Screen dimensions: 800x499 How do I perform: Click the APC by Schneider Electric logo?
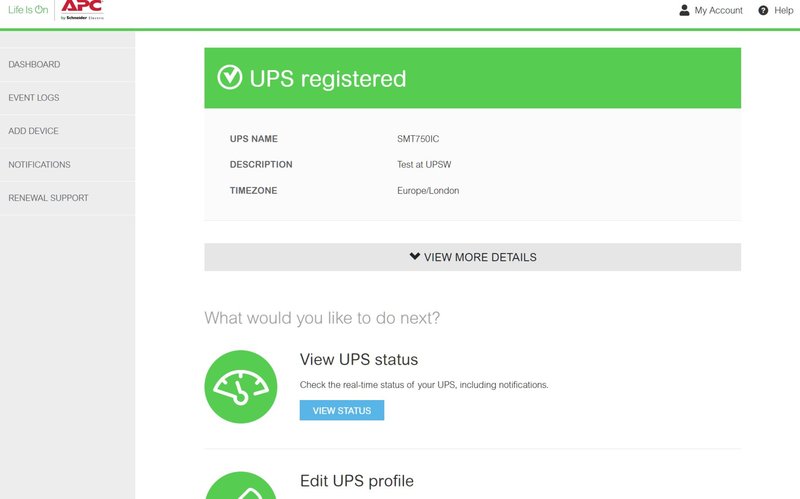(82, 10)
